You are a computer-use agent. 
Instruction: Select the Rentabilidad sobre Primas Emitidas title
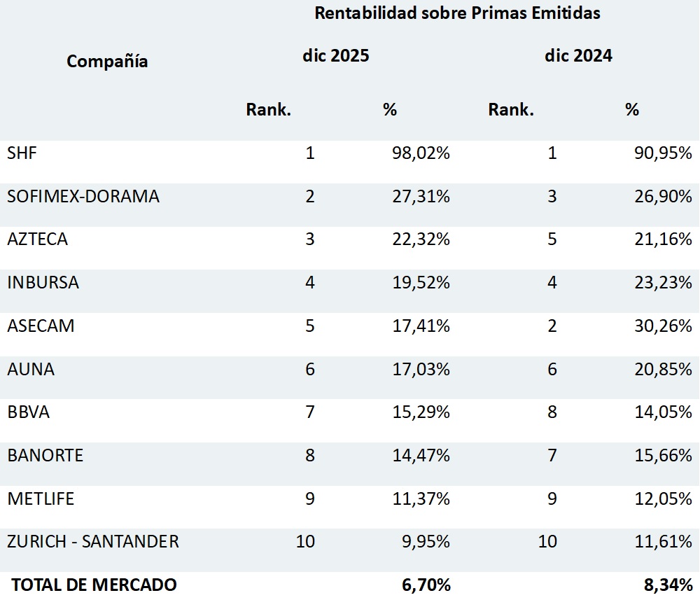click(457, 13)
